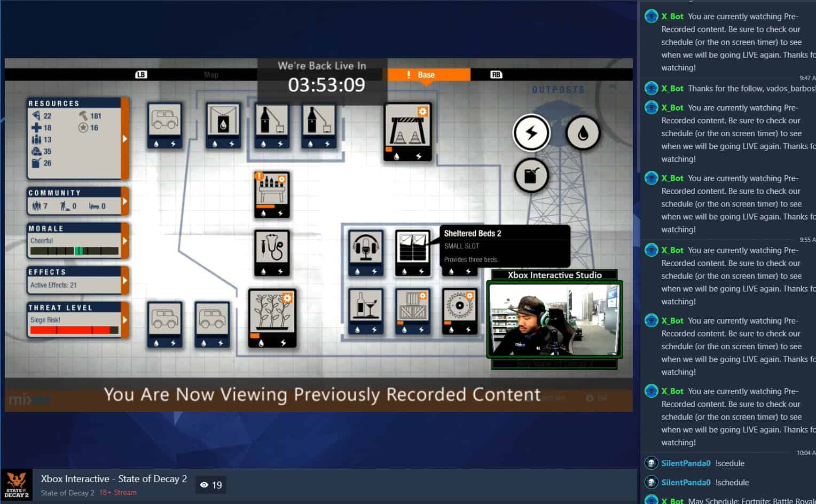
Task: Click the food count "22" in Resources
Action: tap(48, 116)
